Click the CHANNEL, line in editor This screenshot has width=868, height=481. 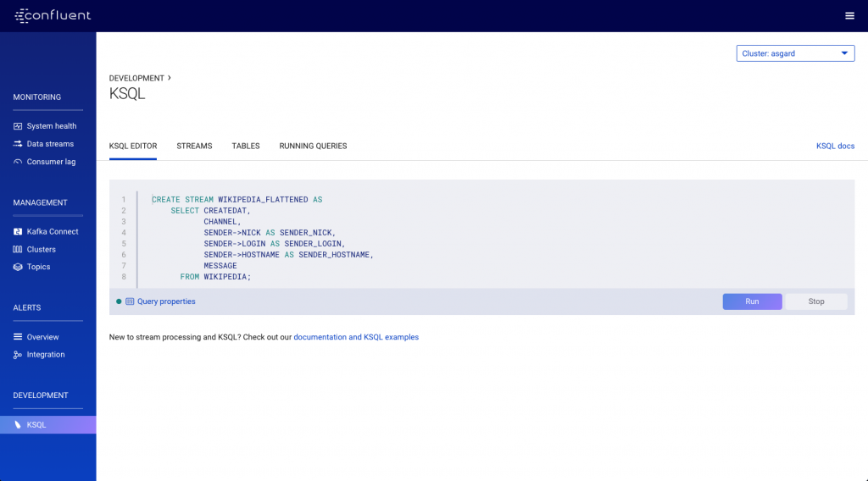[223, 222]
